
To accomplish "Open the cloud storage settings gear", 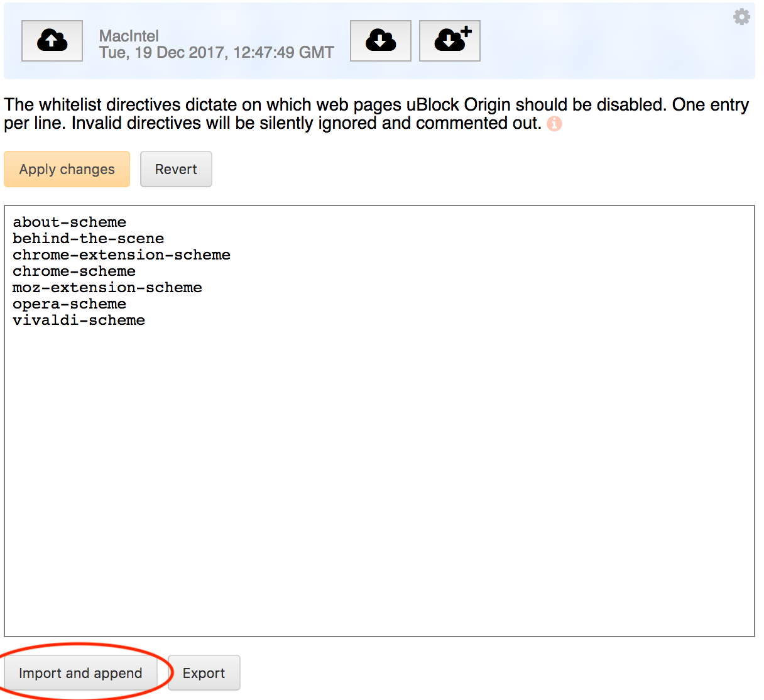I will coord(741,17).
